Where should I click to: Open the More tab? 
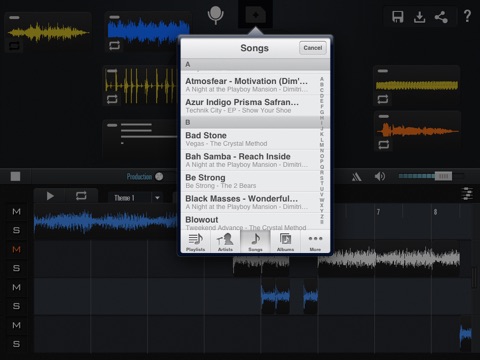tap(315, 242)
